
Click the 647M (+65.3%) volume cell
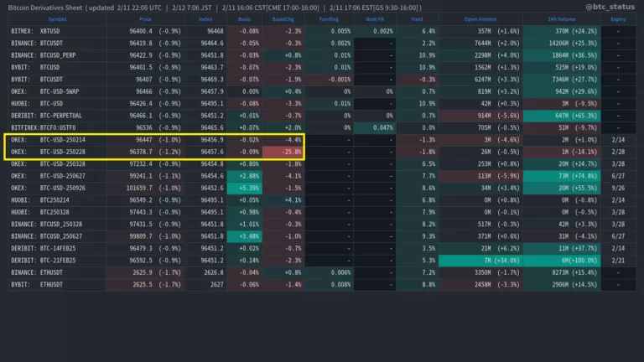click(562, 116)
